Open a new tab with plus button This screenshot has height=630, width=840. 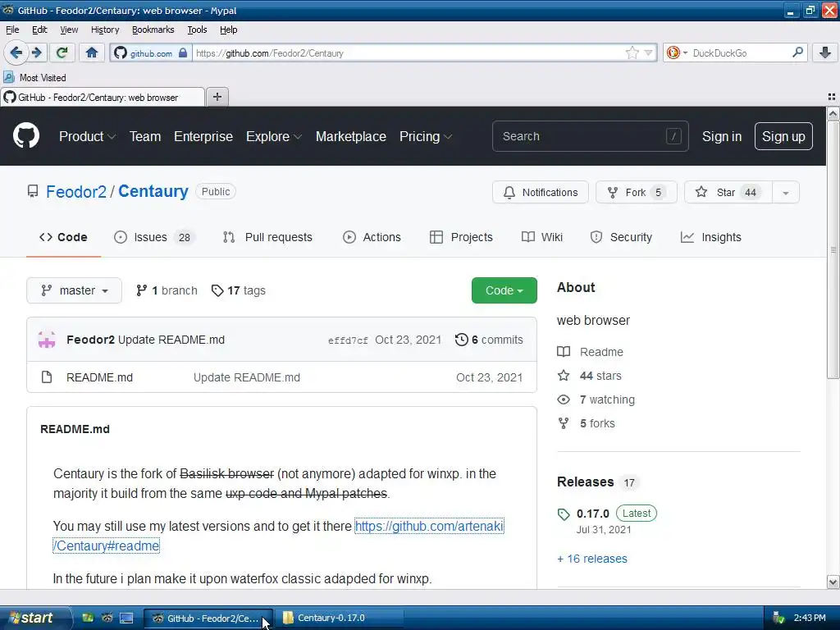click(x=217, y=97)
